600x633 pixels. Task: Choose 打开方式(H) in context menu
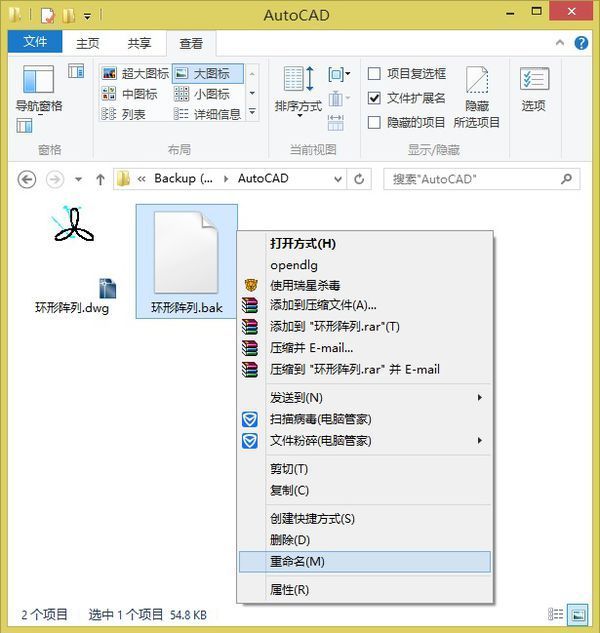click(x=365, y=243)
